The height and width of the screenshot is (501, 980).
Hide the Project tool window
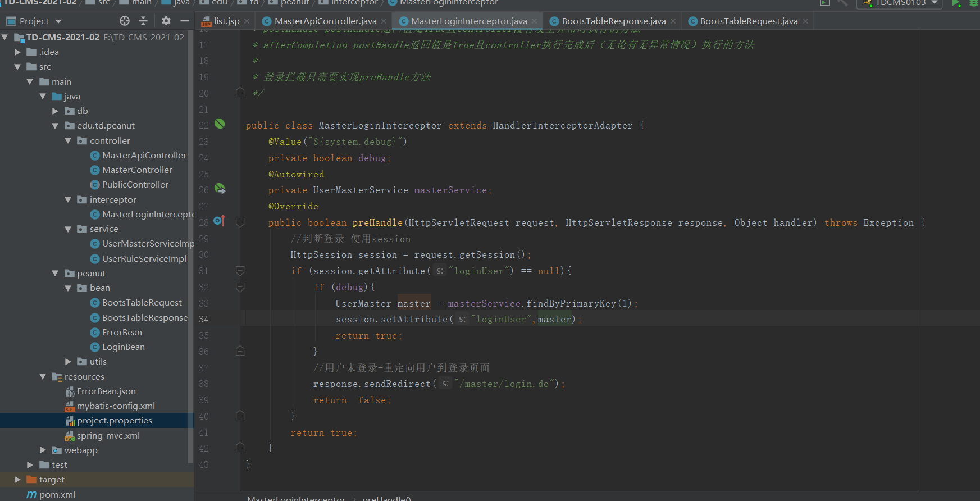point(185,21)
